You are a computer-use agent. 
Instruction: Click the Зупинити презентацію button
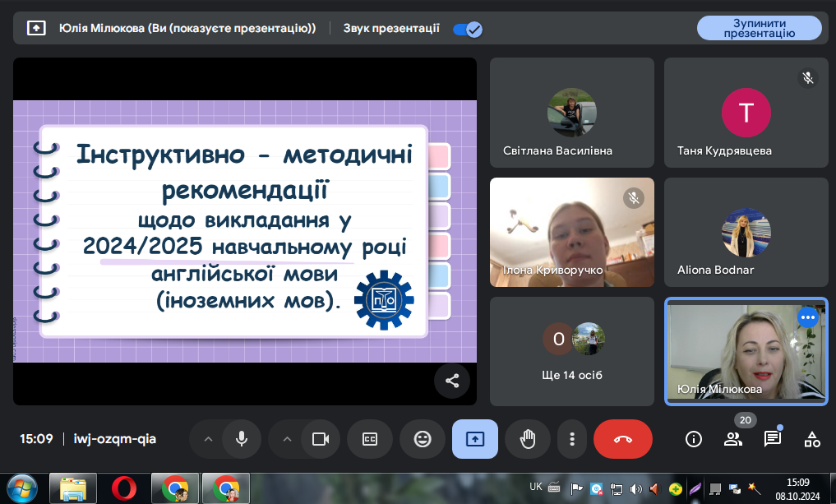pyautogui.click(x=759, y=28)
